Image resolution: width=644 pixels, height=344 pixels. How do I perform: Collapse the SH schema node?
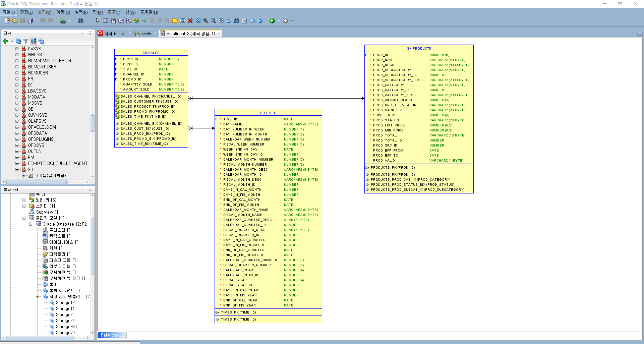(x=17, y=169)
